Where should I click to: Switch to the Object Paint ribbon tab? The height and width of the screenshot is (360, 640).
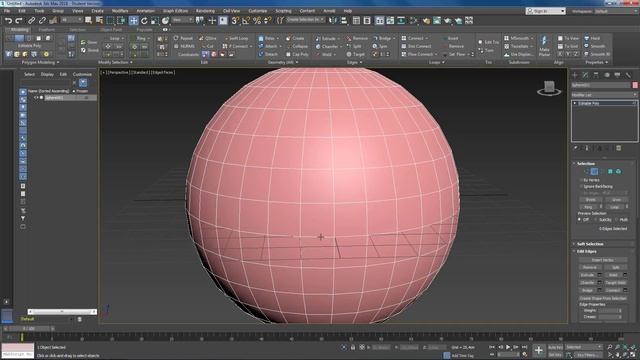tap(111, 30)
